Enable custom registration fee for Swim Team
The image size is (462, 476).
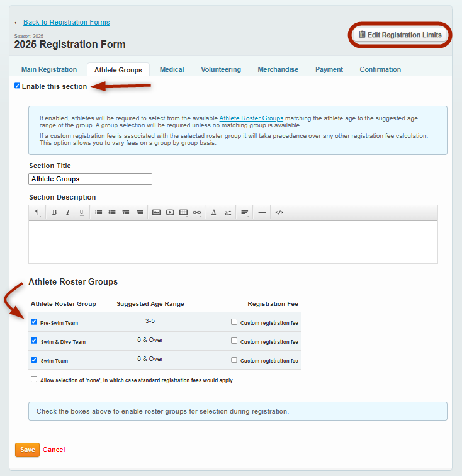pyautogui.click(x=234, y=360)
